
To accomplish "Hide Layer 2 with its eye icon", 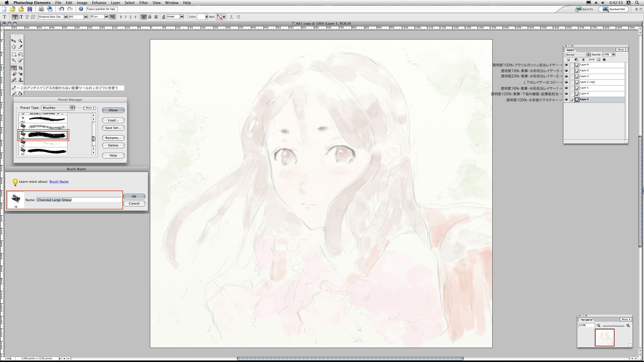I will [566, 76].
